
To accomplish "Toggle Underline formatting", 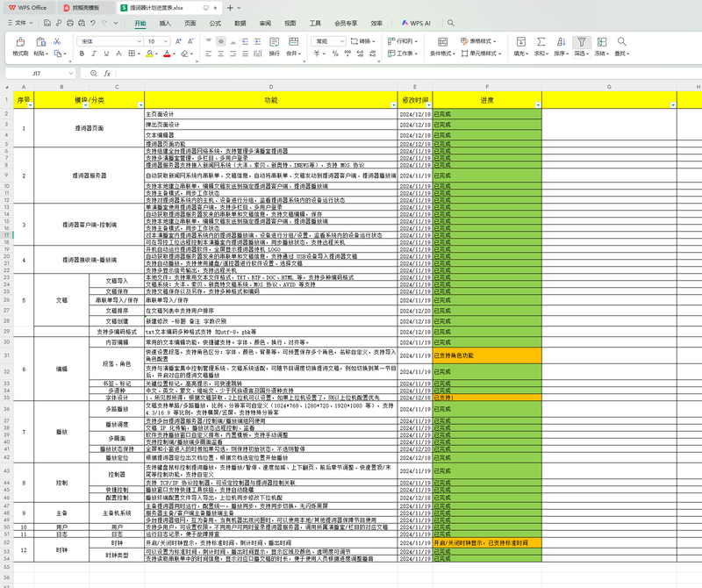I will click(x=106, y=54).
